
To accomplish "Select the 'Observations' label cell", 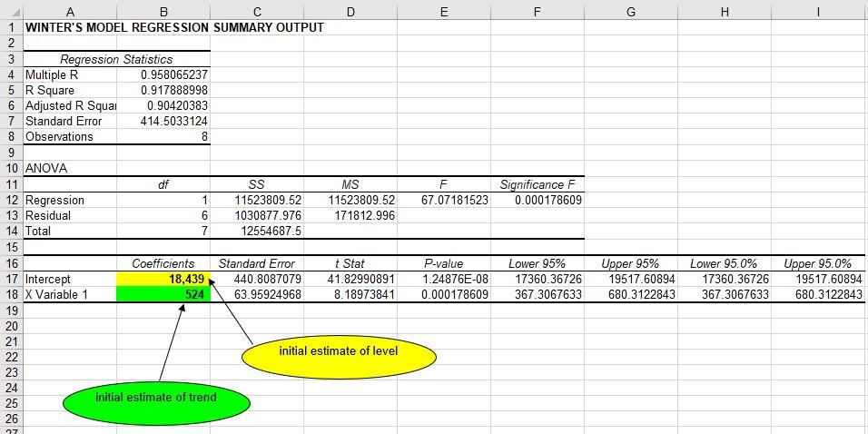I will 70,137.
